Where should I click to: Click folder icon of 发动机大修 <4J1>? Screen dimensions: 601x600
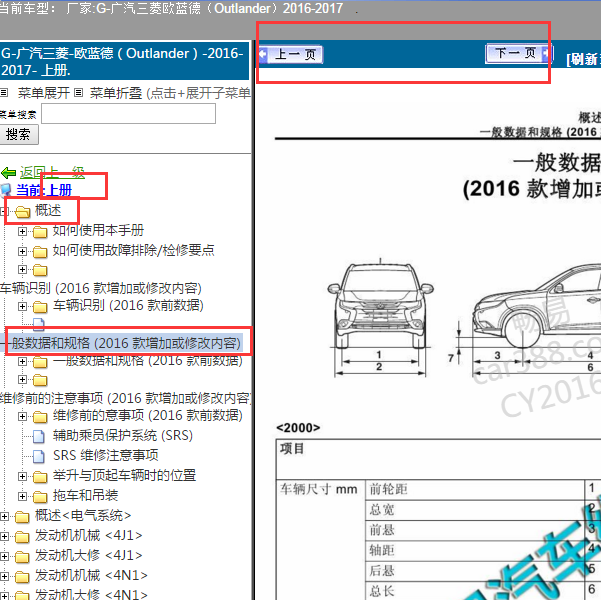tap(22, 557)
